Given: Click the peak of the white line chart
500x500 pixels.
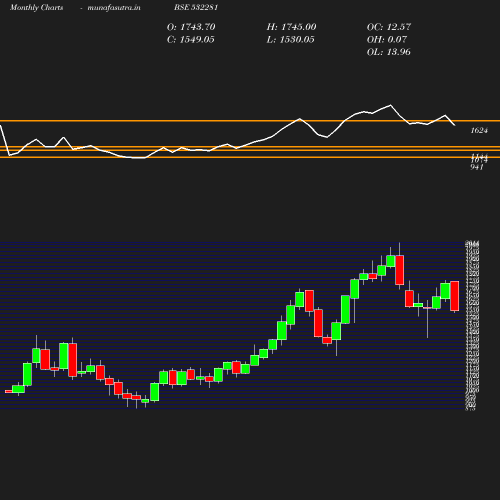Looking at the screenshot, I should point(390,105).
